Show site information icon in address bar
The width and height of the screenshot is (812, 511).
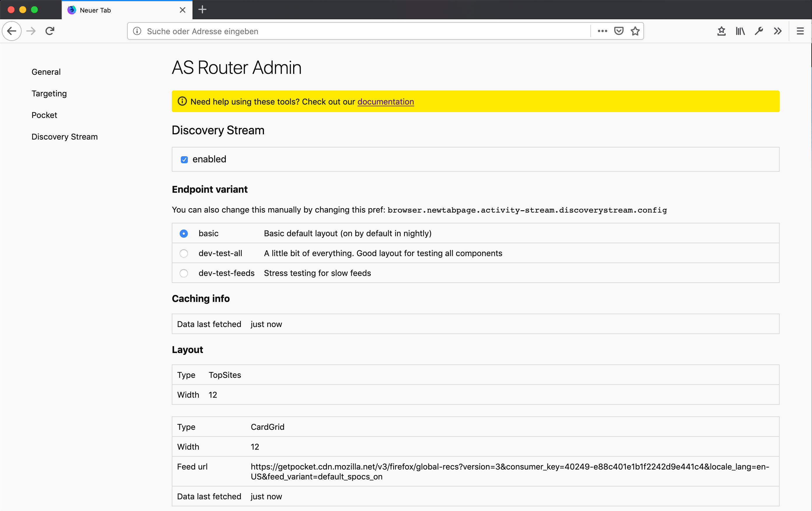(x=137, y=31)
